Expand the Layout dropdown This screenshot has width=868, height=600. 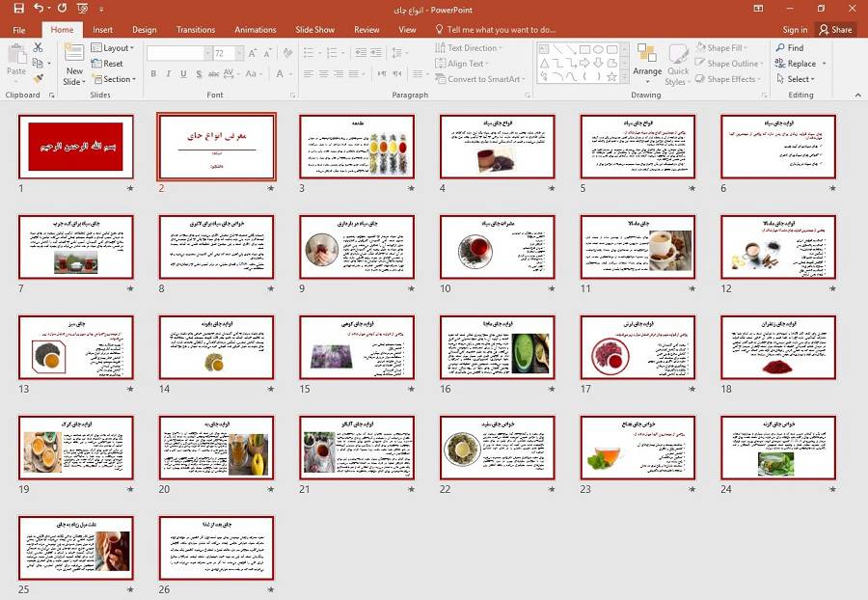point(114,48)
